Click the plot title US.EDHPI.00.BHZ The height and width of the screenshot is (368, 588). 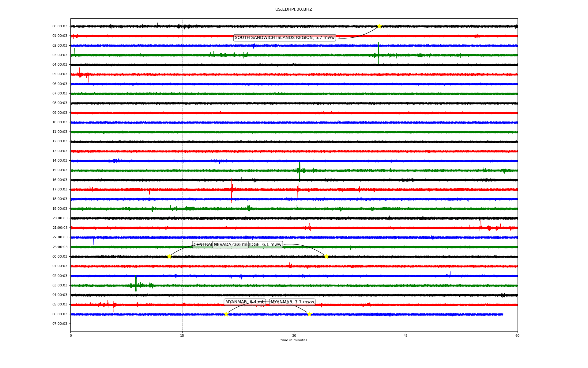click(x=293, y=10)
